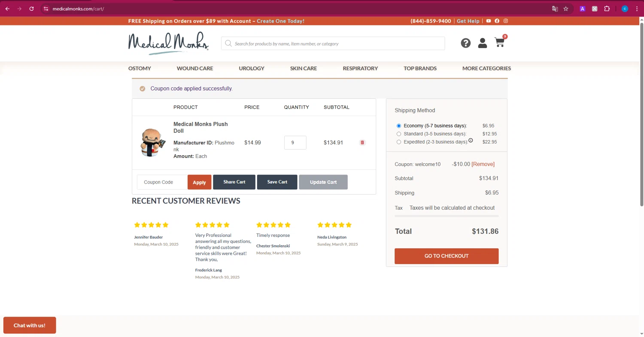
Task: Click the Shipping amount $6.95 in the summary
Action: (x=492, y=193)
